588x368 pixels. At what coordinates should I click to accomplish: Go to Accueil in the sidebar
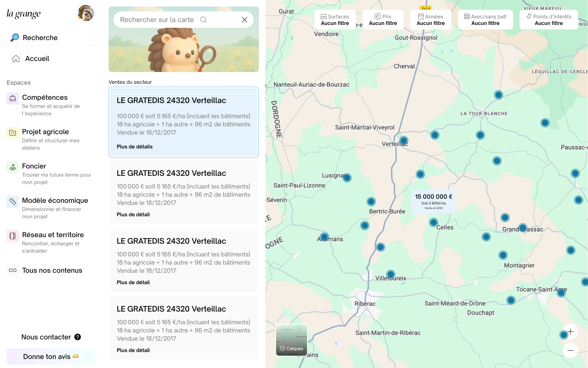37,59
